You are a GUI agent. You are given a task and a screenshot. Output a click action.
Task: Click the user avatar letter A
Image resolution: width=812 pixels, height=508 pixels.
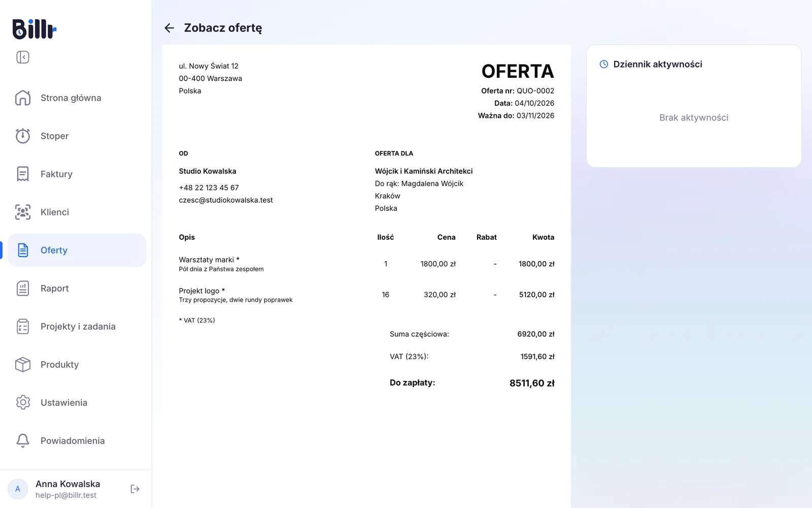(18, 489)
